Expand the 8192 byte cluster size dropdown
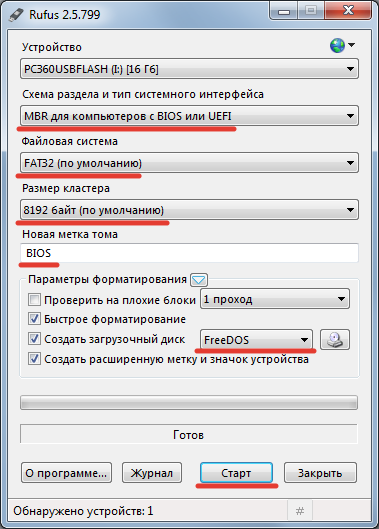 tap(189, 210)
